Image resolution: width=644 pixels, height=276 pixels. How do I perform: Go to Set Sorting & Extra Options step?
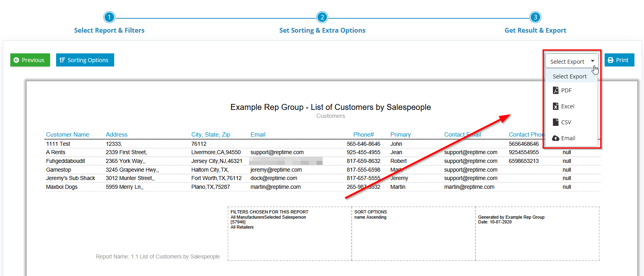click(322, 30)
